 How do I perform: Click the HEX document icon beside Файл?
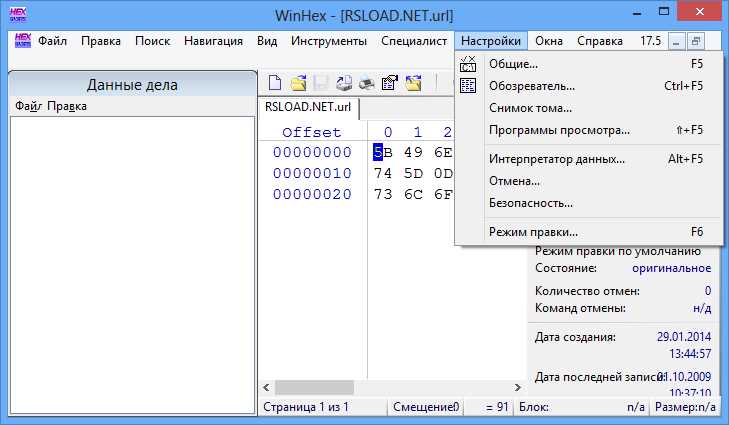[22, 40]
